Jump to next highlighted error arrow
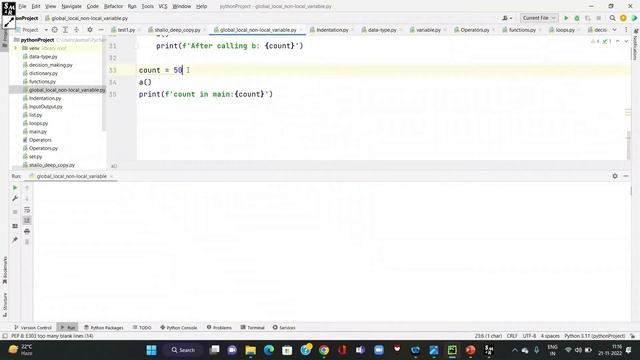640x360 pixels. (x=626, y=41)
